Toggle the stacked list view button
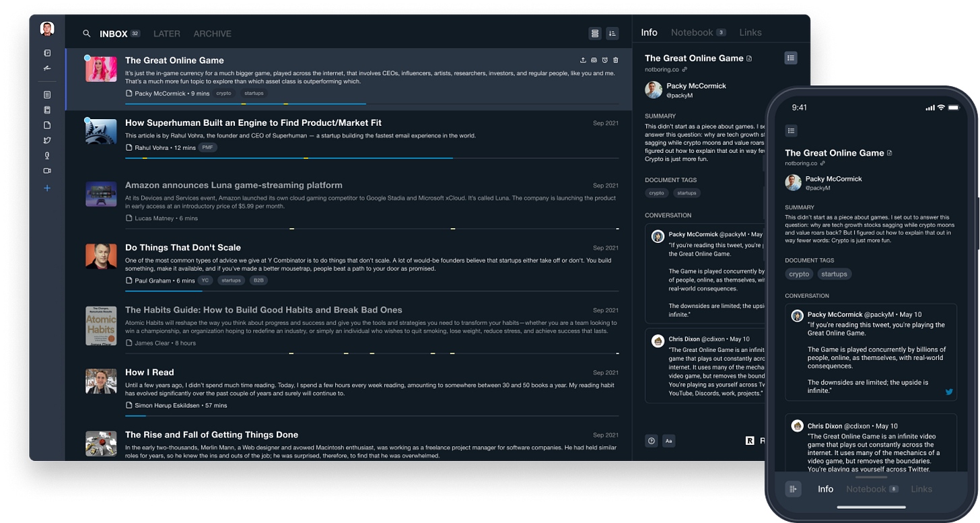The height and width of the screenshot is (523, 980). coord(594,33)
